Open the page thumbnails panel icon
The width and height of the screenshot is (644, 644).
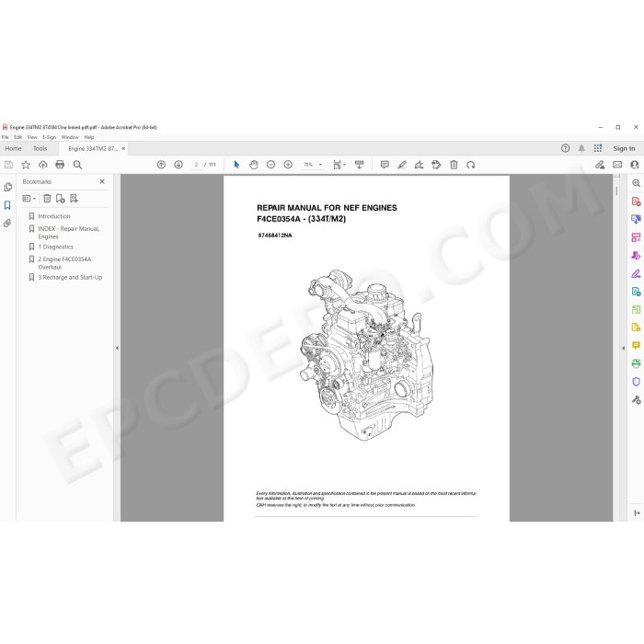pyautogui.click(x=7, y=187)
